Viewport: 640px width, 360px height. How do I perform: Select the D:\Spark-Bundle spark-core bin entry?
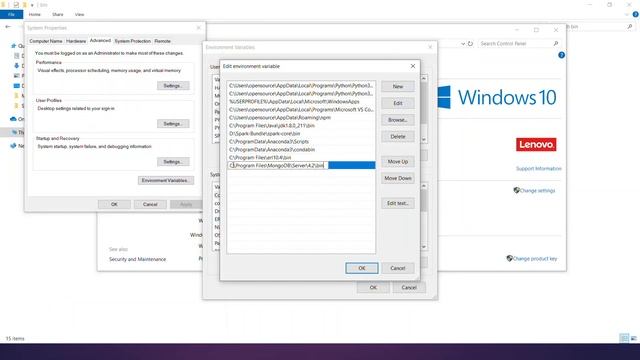point(301,133)
